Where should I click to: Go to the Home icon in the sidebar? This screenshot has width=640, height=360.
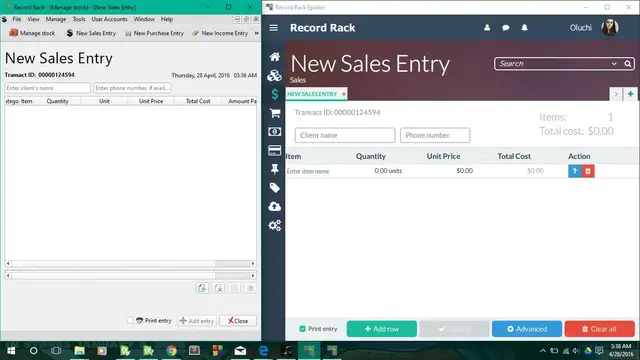click(x=275, y=57)
